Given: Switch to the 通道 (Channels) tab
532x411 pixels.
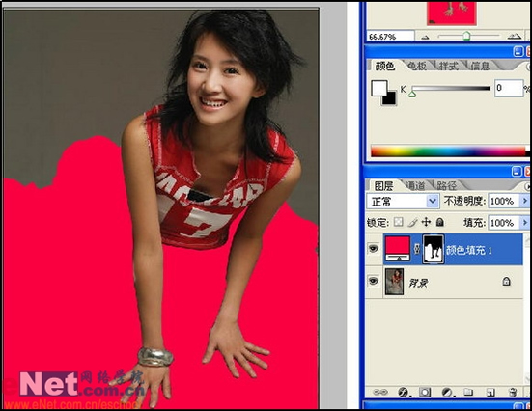Looking at the screenshot, I should (415, 186).
